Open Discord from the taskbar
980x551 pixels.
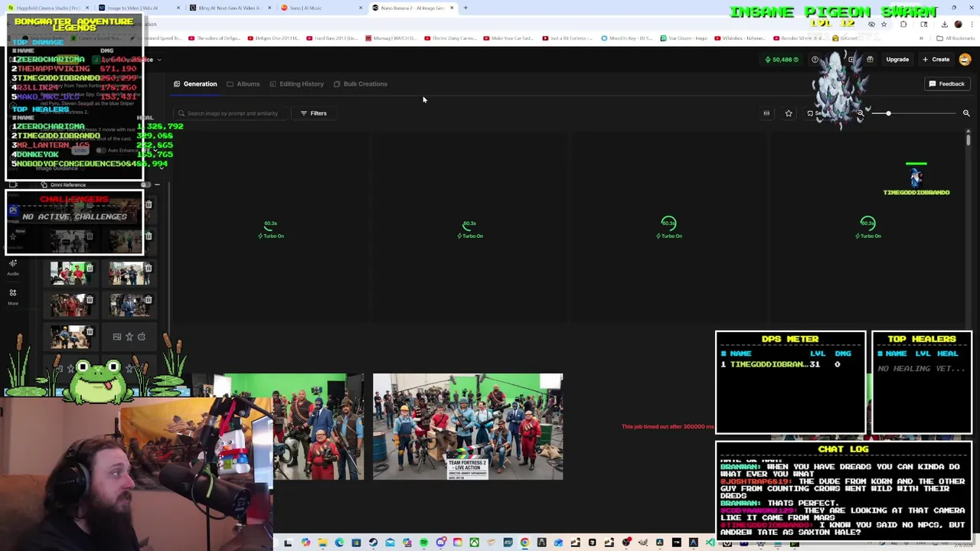click(x=440, y=543)
